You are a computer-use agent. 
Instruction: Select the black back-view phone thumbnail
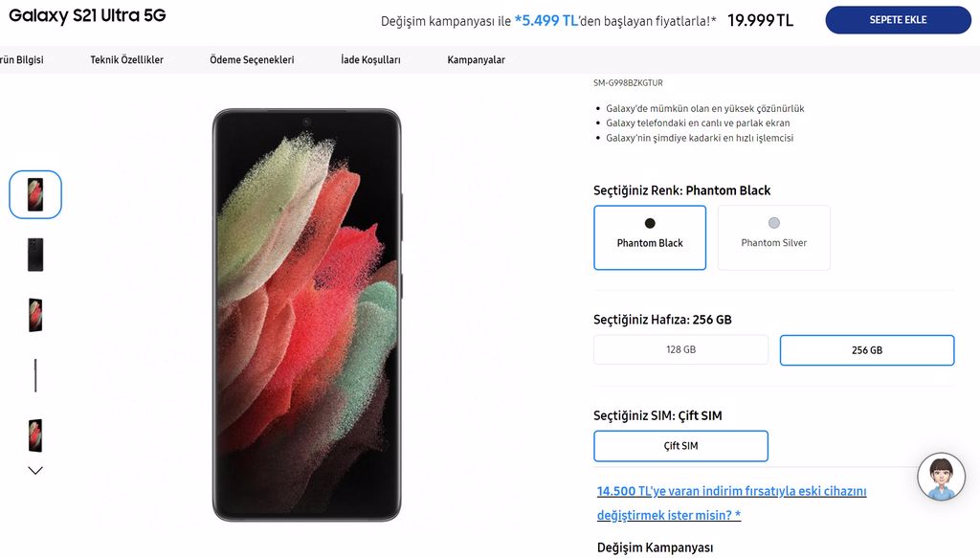[x=35, y=255]
